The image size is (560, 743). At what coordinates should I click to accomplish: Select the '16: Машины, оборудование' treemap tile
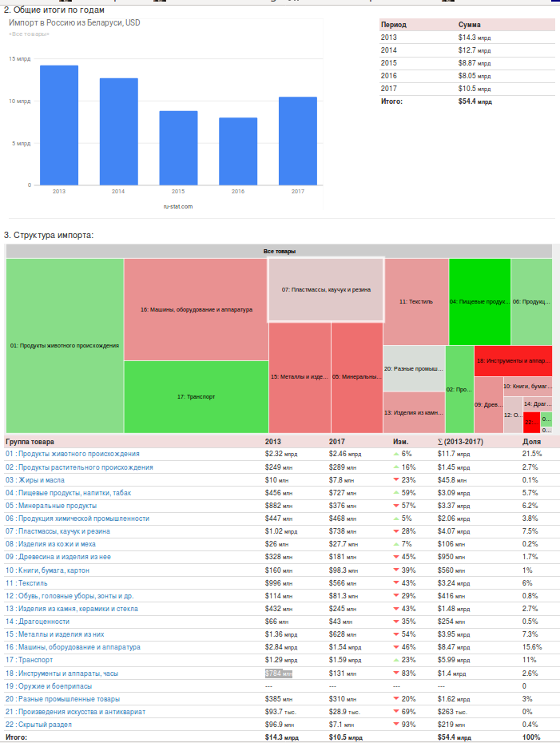point(196,309)
